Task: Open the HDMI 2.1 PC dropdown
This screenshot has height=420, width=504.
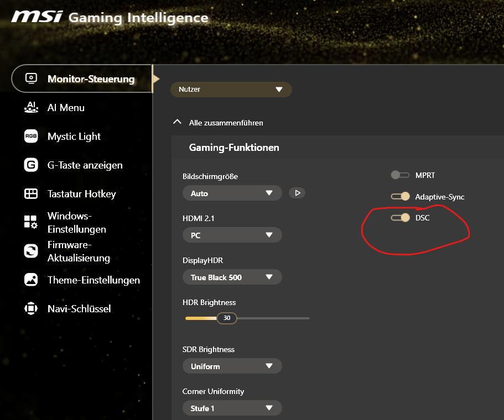Action: [x=232, y=235]
